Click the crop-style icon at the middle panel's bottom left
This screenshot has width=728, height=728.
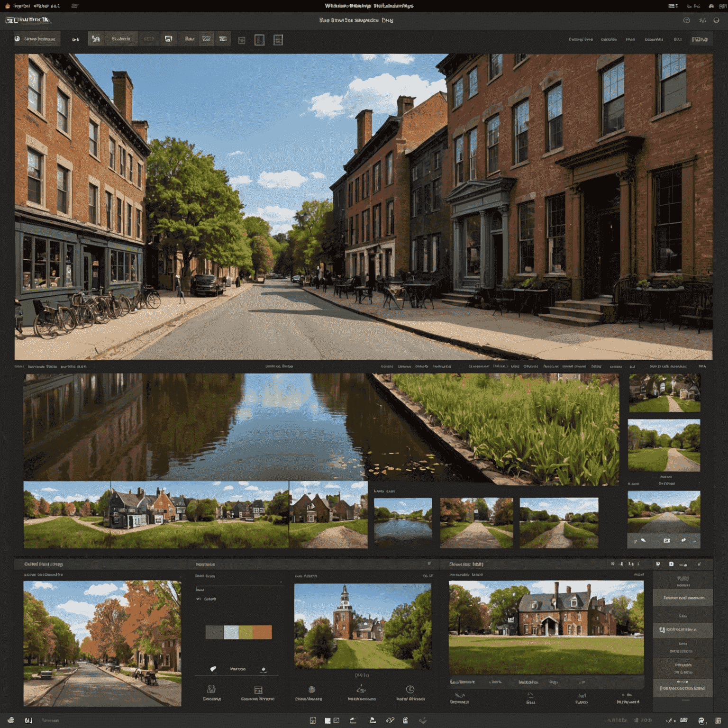pos(211,689)
